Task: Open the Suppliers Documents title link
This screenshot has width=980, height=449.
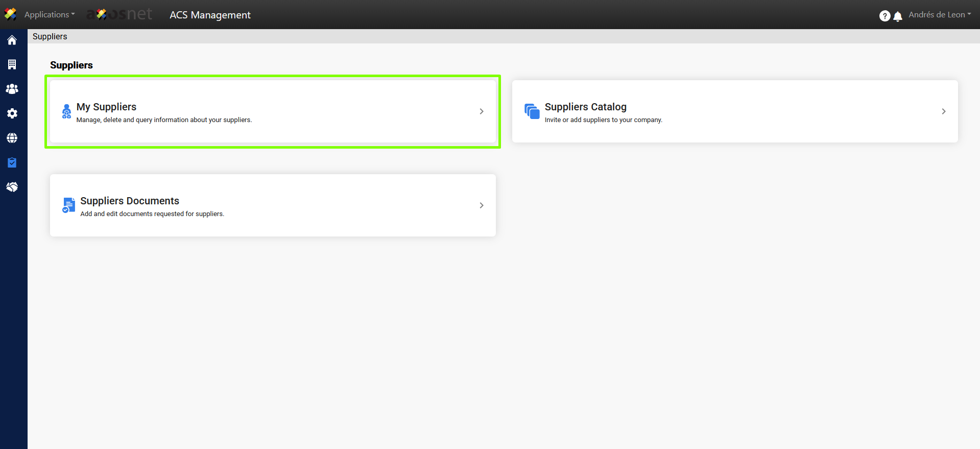Action: coord(130,201)
